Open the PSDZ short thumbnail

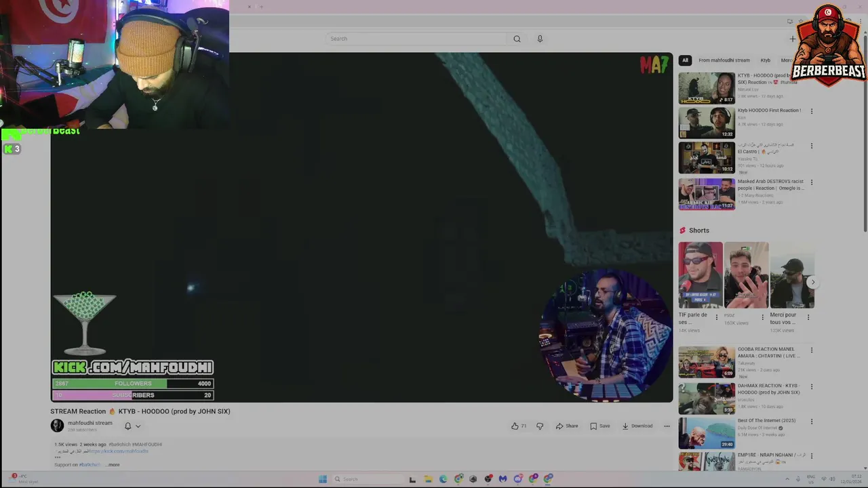(746, 275)
